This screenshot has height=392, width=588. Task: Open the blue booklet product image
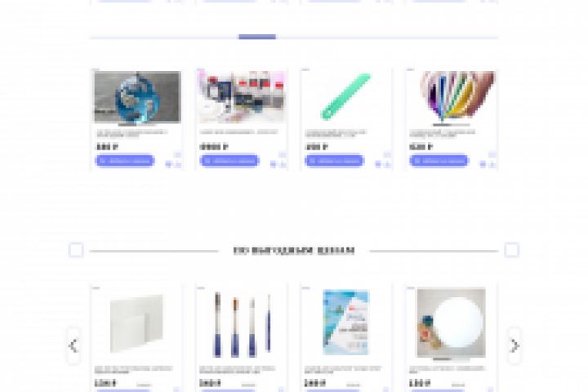click(346, 323)
